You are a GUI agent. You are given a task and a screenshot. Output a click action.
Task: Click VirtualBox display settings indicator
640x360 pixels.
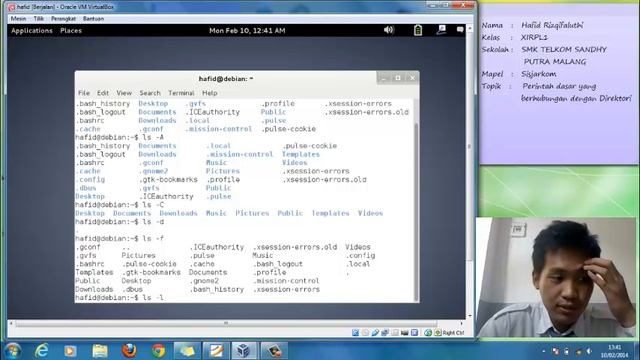click(x=414, y=333)
